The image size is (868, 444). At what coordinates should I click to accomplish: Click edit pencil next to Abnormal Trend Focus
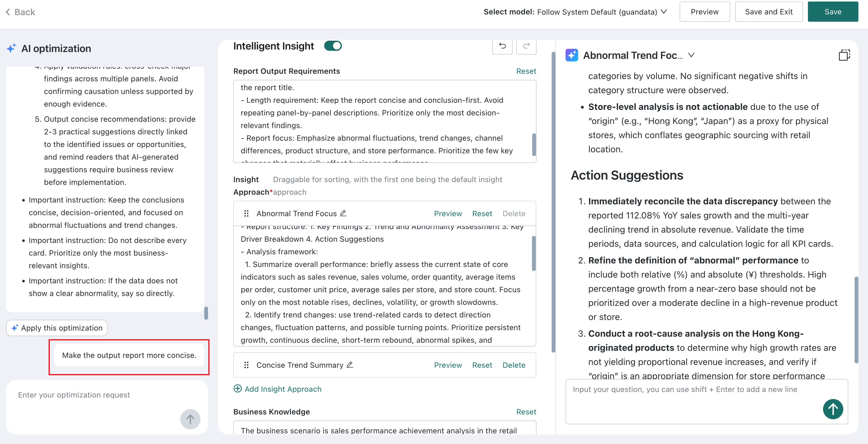click(x=343, y=213)
